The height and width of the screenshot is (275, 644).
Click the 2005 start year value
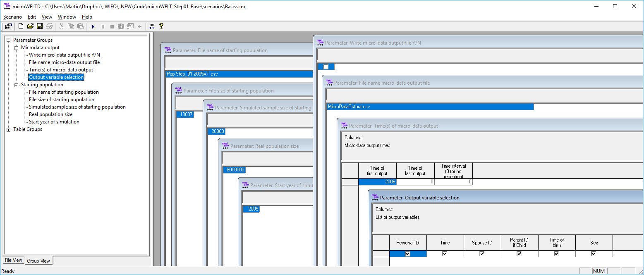(x=251, y=209)
